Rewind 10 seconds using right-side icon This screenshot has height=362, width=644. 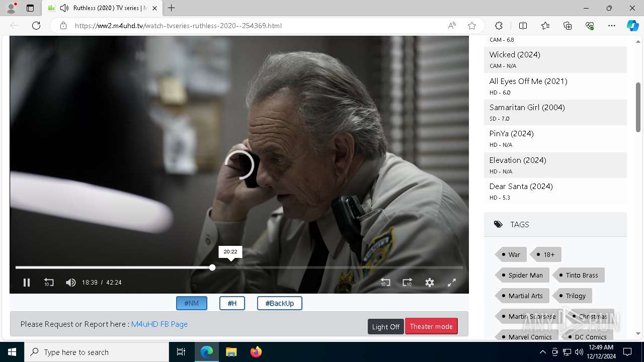coord(385,283)
